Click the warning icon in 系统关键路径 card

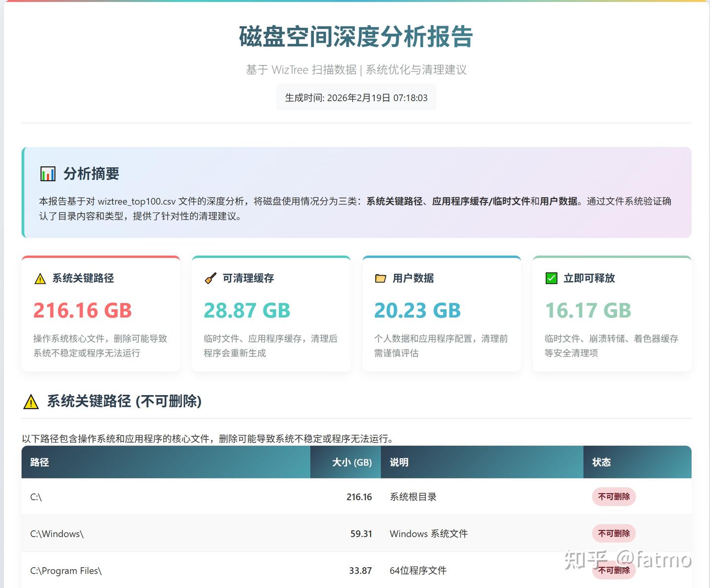[40, 279]
